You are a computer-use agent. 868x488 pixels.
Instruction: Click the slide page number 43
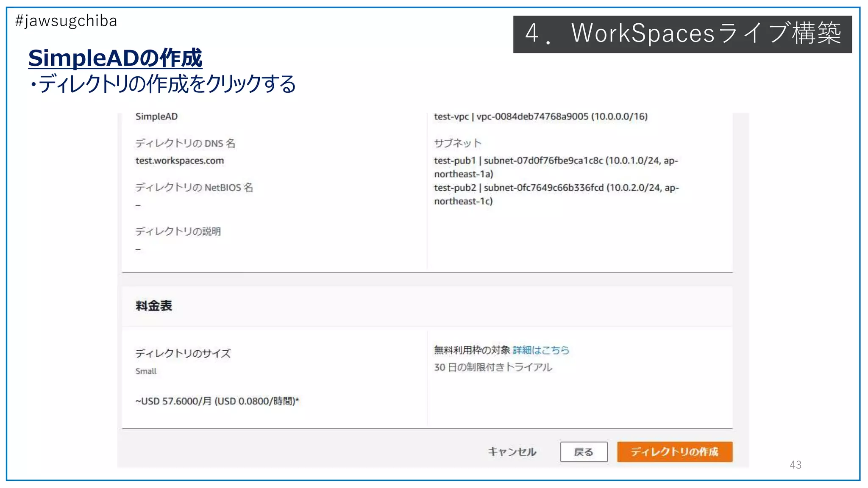(796, 465)
